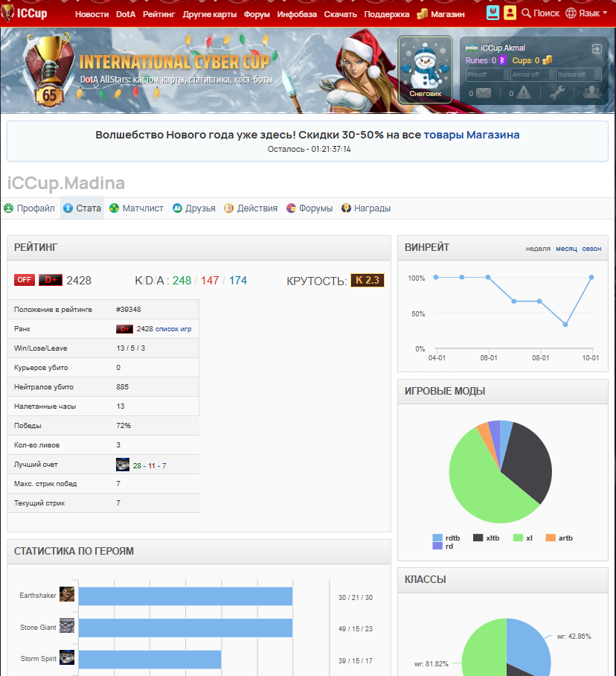Open the Новости menu
616x676 pixels.
[92, 14]
